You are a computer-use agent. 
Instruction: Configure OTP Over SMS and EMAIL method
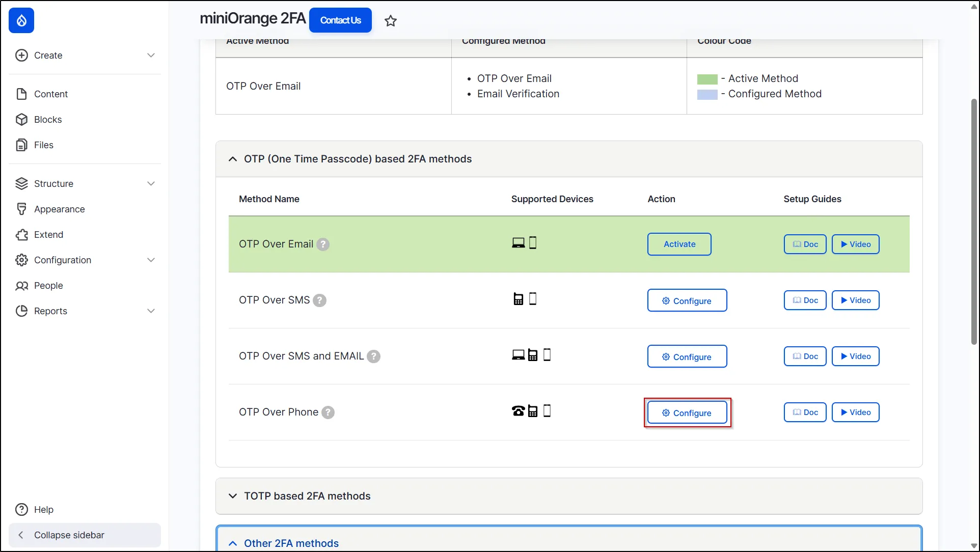point(687,356)
